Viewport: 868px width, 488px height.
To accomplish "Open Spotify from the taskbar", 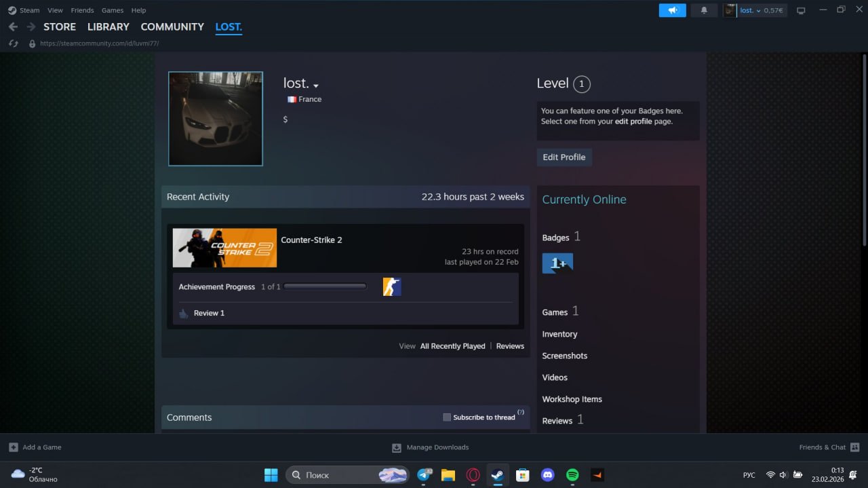I will coord(572,474).
